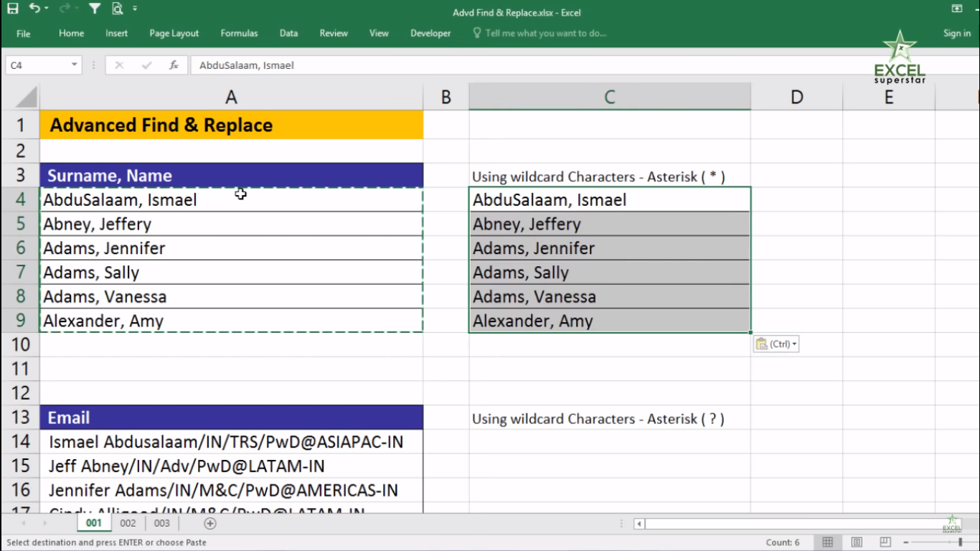This screenshot has width=980, height=551.
Task: Expand the Name Box dropdown arrow
Action: click(75, 65)
